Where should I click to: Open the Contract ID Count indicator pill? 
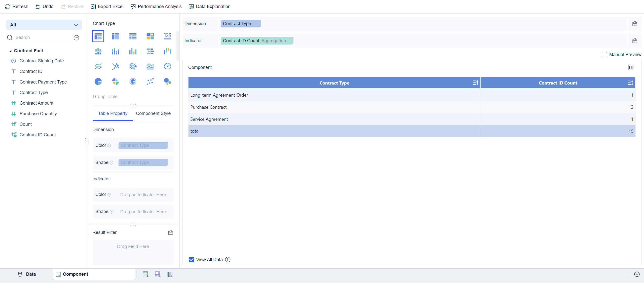point(257,41)
